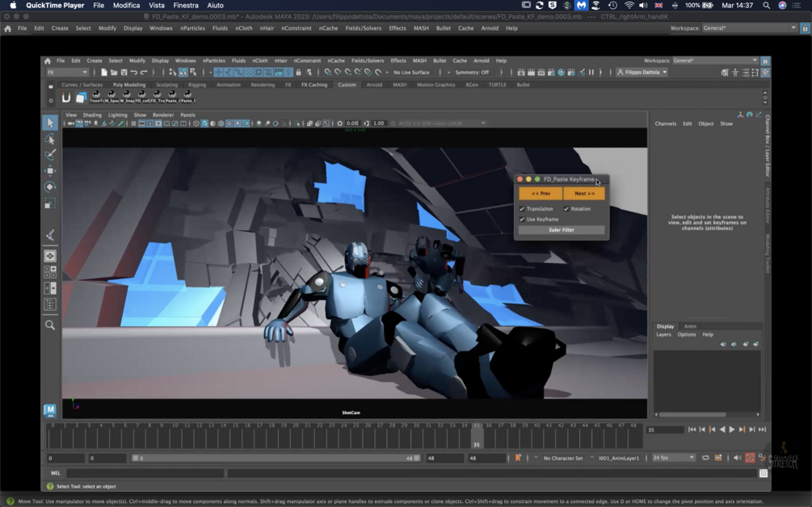The image size is (812, 507).
Task: Click the MEL command language button
Action: (x=56, y=473)
